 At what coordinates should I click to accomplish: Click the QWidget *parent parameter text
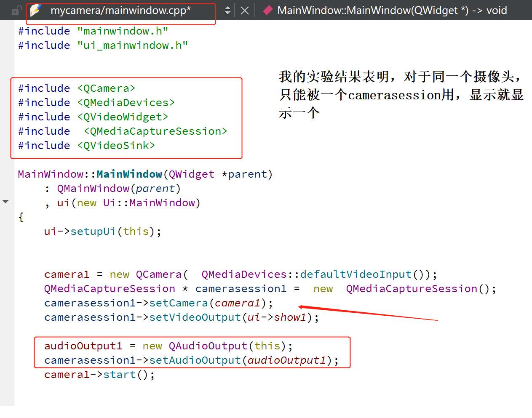[x=218, y=174]
